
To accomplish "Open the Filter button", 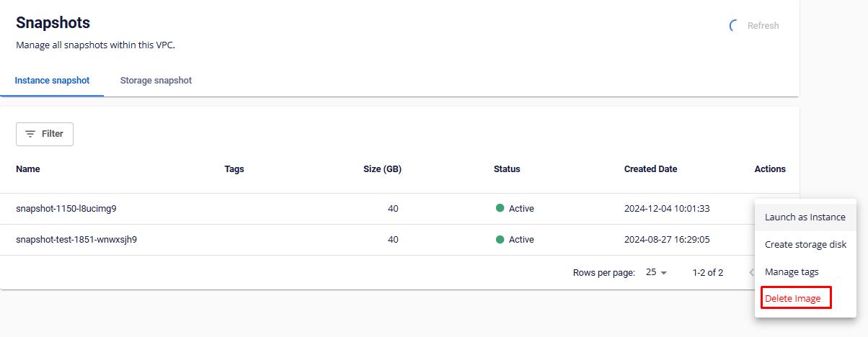I will pyautogui.click(x=45, y=134).
